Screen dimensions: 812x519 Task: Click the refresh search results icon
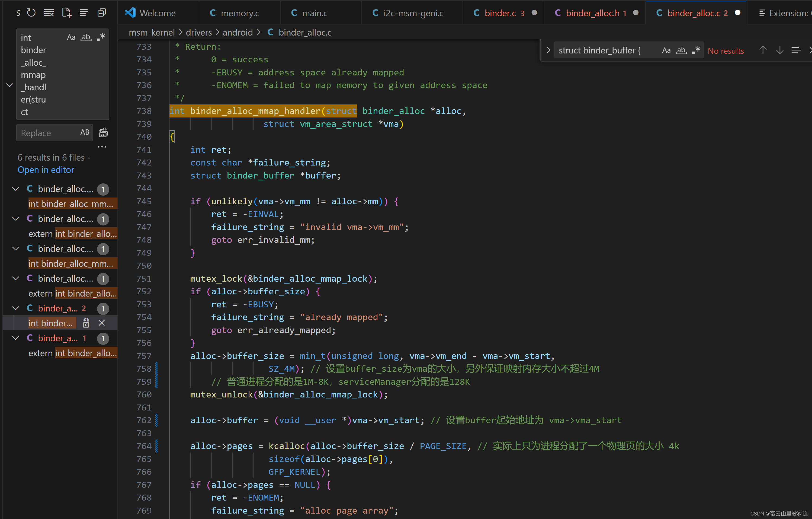pos(31,13)
